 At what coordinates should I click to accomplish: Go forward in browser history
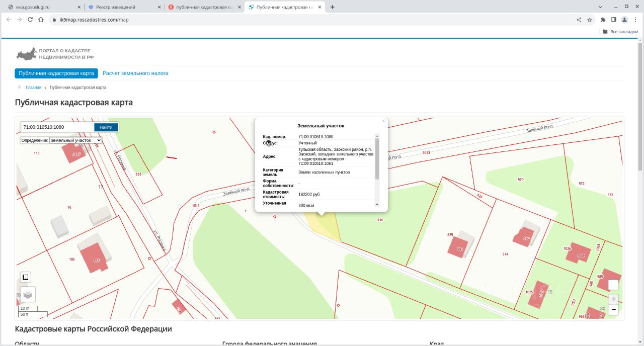tap(19, 20)
